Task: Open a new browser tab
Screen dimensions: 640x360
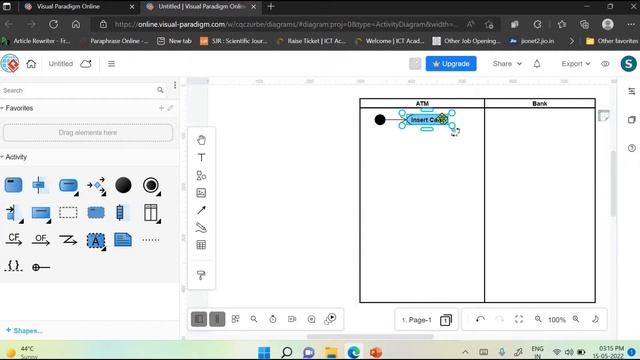Action: pos(271,7)
